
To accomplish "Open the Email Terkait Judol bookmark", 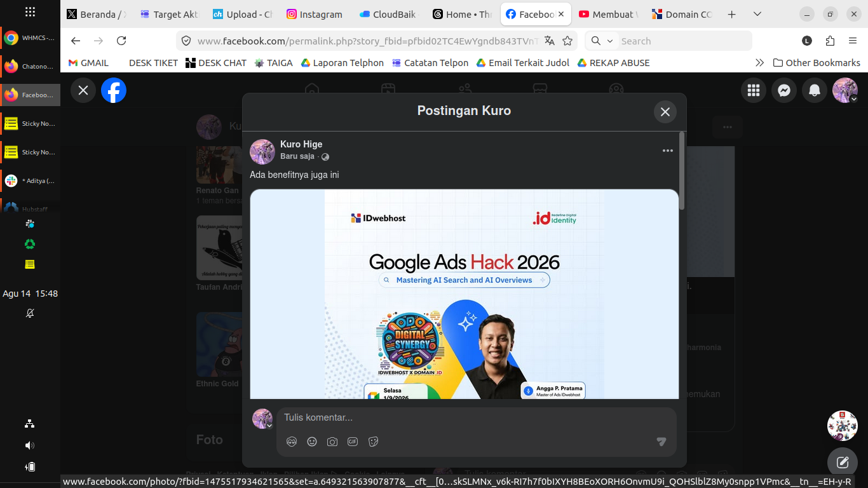I will coord(522,63).
